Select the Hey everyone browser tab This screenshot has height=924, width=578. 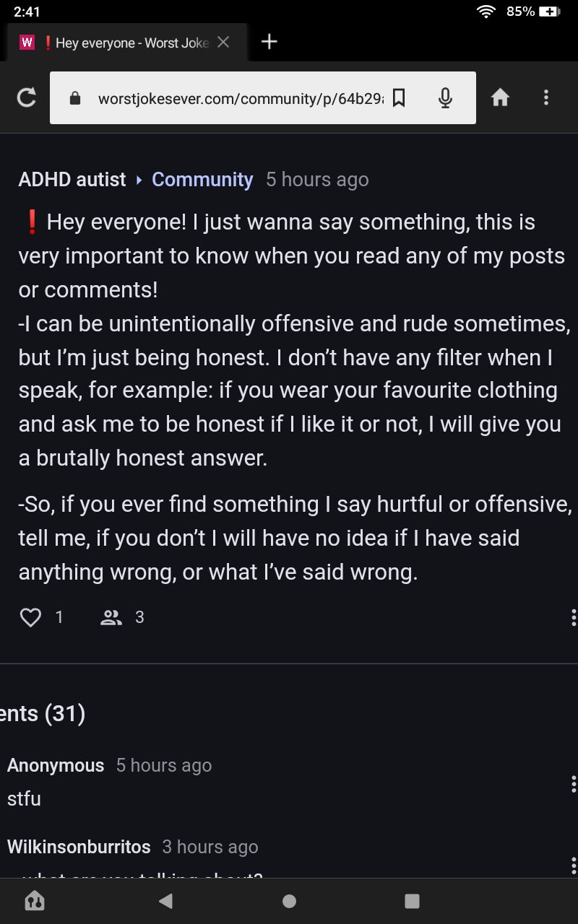click(123, 43)
